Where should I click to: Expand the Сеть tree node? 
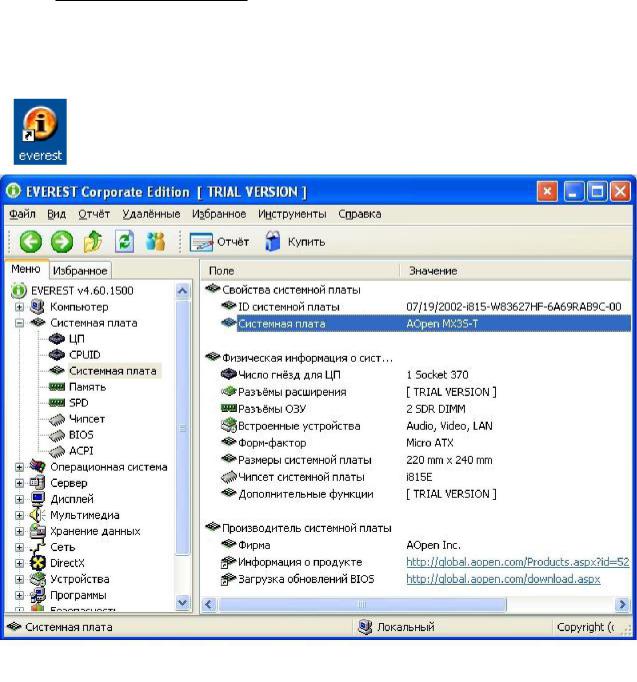tap(19, 547)
